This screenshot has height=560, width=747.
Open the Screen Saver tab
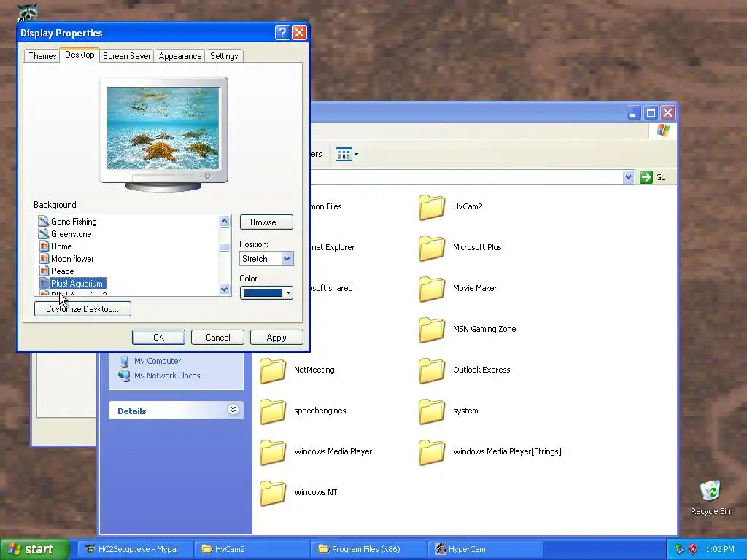(x=126, y=55)
